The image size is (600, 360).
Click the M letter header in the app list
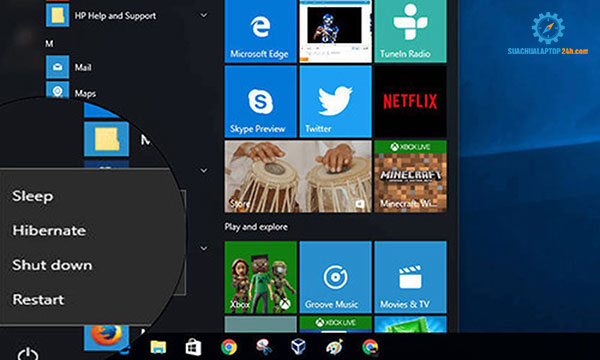(49, 44)
